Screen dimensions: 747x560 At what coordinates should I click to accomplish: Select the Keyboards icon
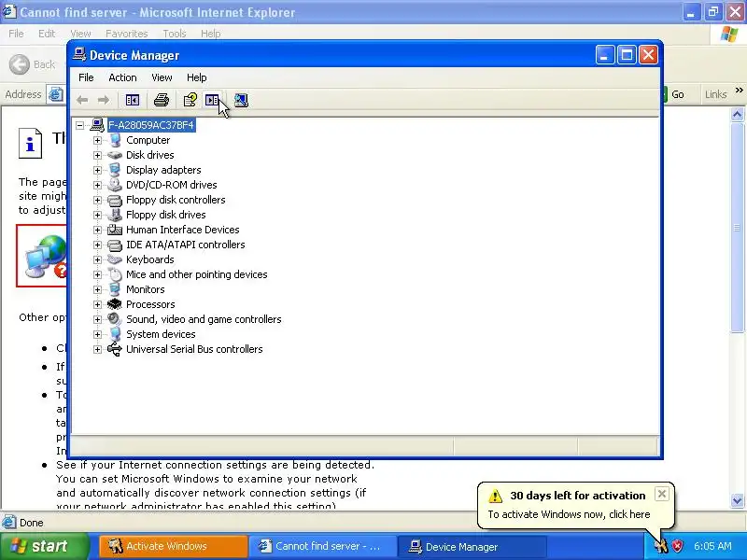[115, 259]
